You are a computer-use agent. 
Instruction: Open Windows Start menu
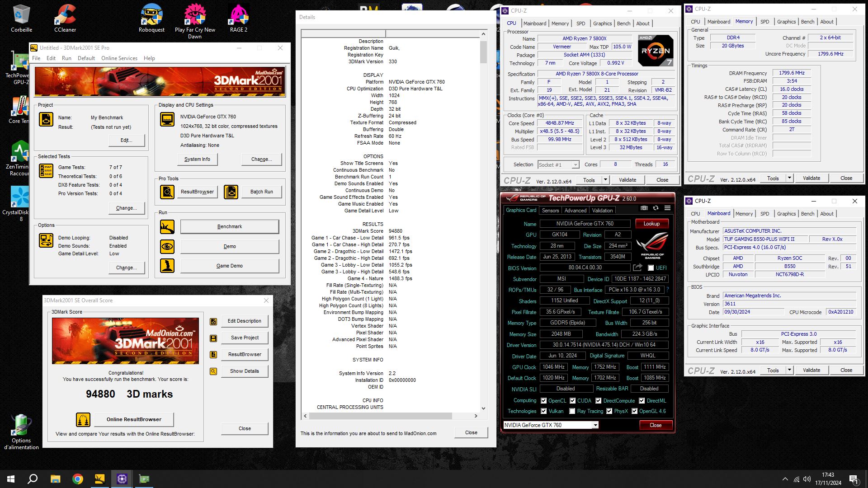point(11,479)
